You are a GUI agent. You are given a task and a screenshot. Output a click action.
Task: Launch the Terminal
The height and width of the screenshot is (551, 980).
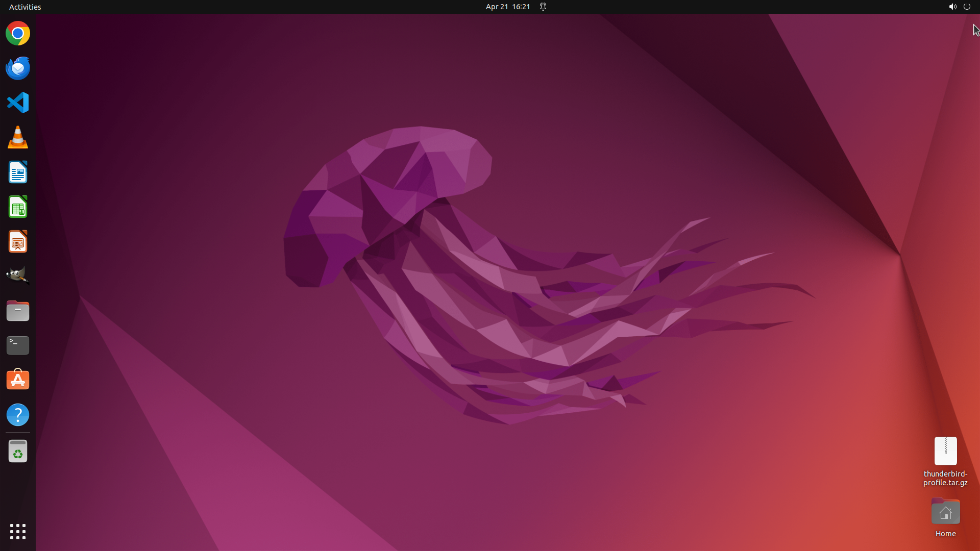point(18,345)
